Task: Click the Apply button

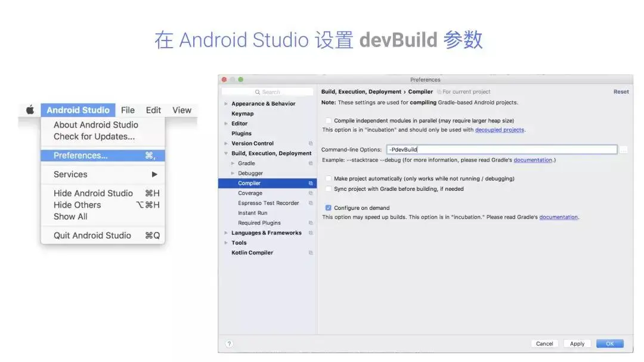Action: tap(577, 344)
